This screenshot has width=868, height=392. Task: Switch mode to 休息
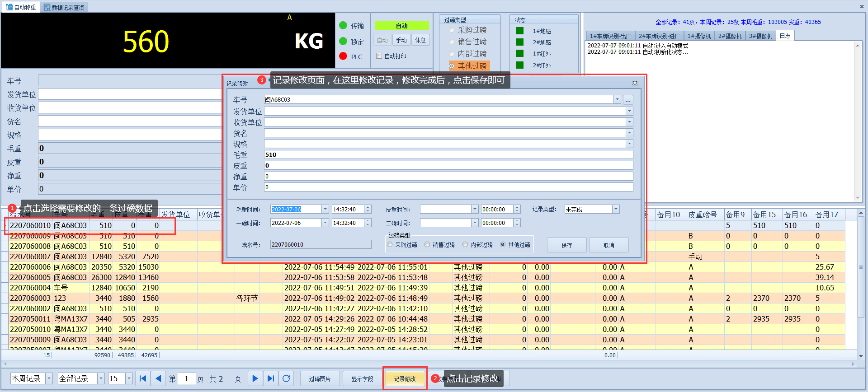420,40
